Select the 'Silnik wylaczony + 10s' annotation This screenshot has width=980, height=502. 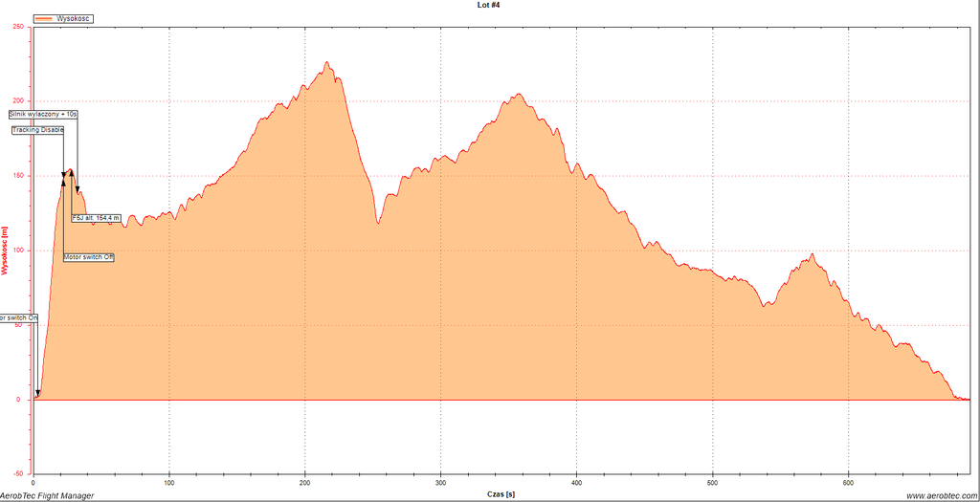(x=43, y=114)
